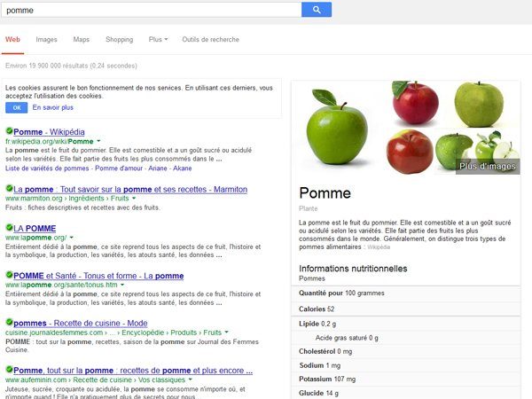Open the yellow-green apple image at top right

(479, 104)
